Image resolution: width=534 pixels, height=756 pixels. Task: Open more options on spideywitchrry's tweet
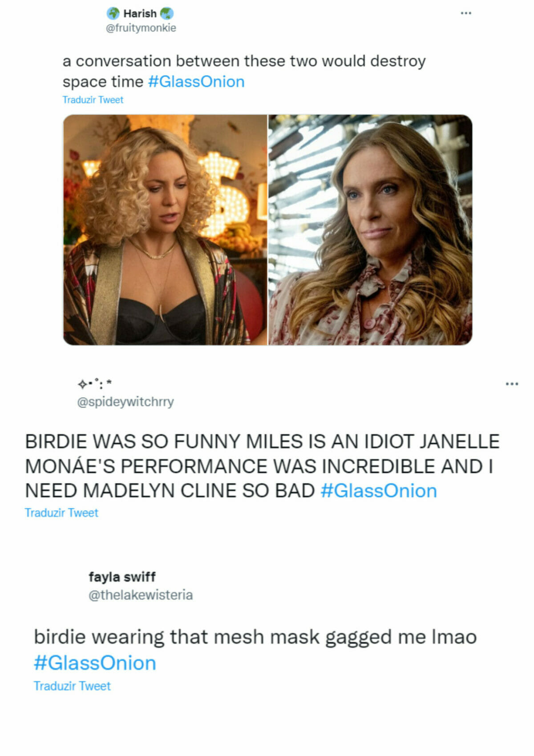click(x=512, y=384)
